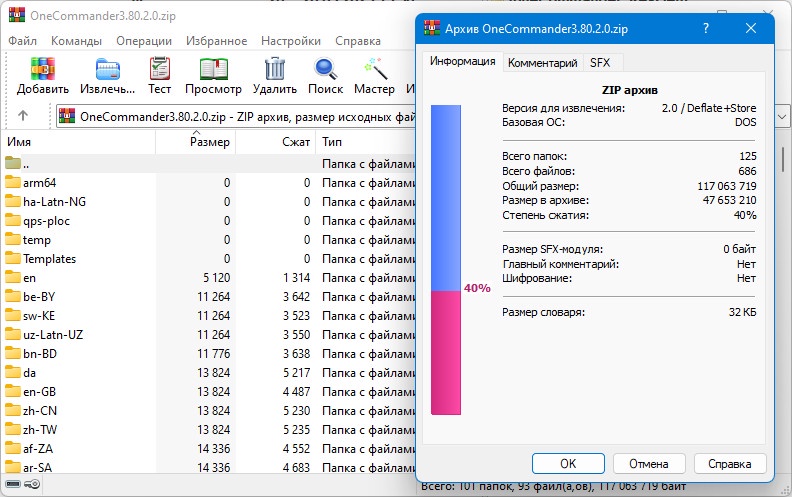Image resolution: width=792 pixels, height=497 pixels.
Task: Select the qps-ploc folder icon
Action: 13,220
